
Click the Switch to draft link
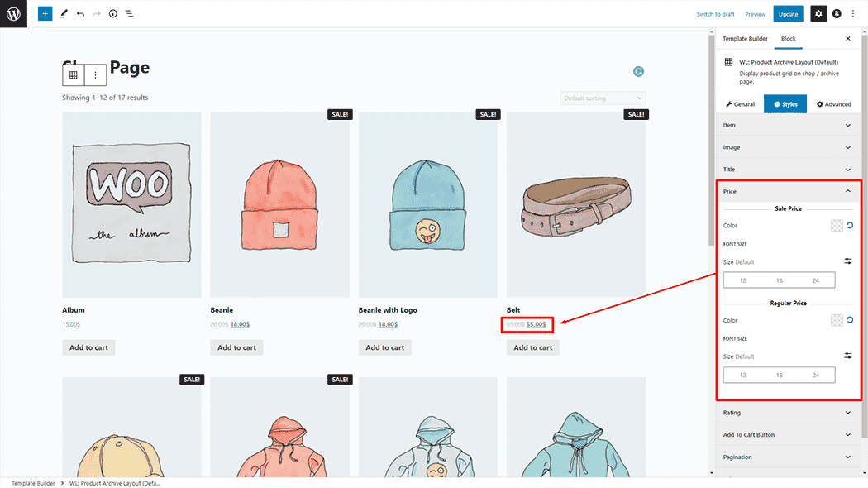click(715, 14)
